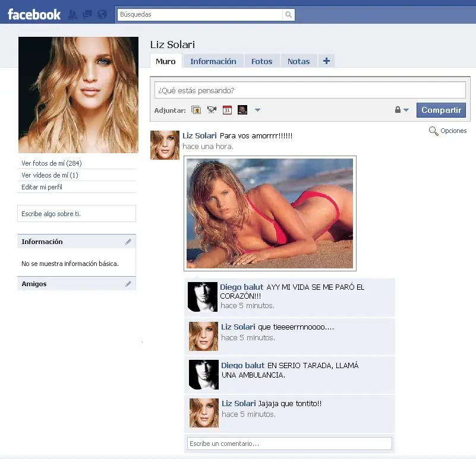The width and height of the screenshot is (476, 459).
Task: Open the Fotos tab
Action: tap(261, 61)
